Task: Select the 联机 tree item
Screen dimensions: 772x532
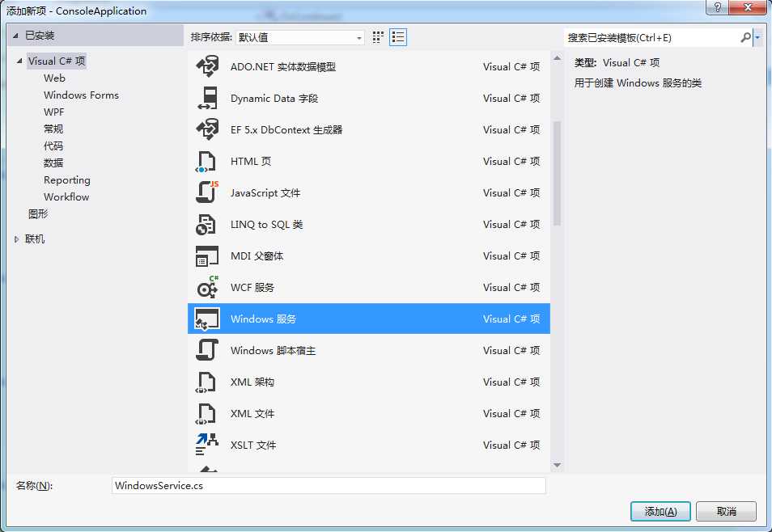Action: [x=35, y=239]
